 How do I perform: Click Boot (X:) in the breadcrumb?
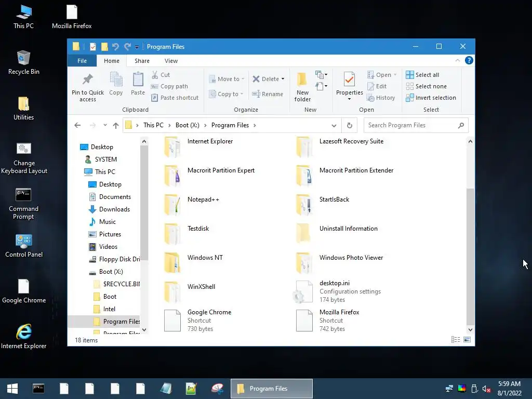pyautogui.click(x=187, y=125)
